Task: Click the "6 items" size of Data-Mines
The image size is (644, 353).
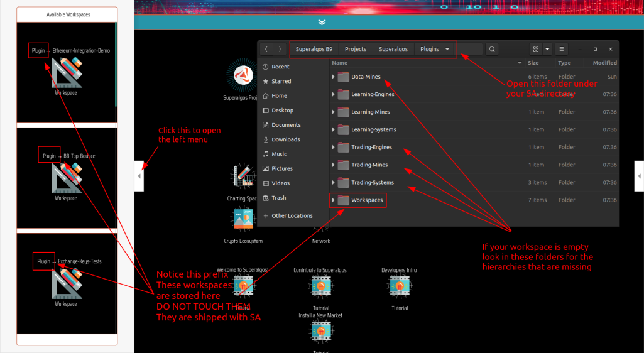Action: click(x=537, y=77)
